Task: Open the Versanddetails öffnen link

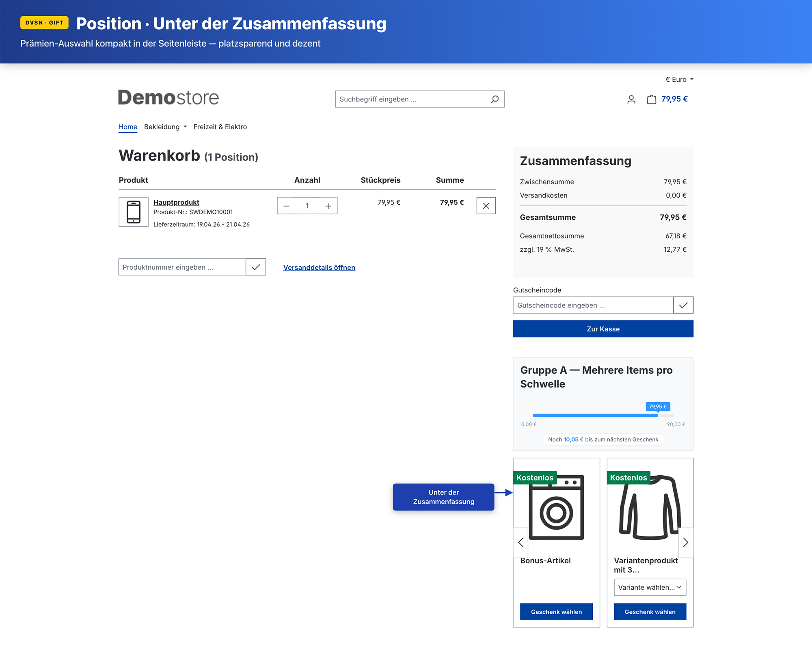Action: (319, 268)
